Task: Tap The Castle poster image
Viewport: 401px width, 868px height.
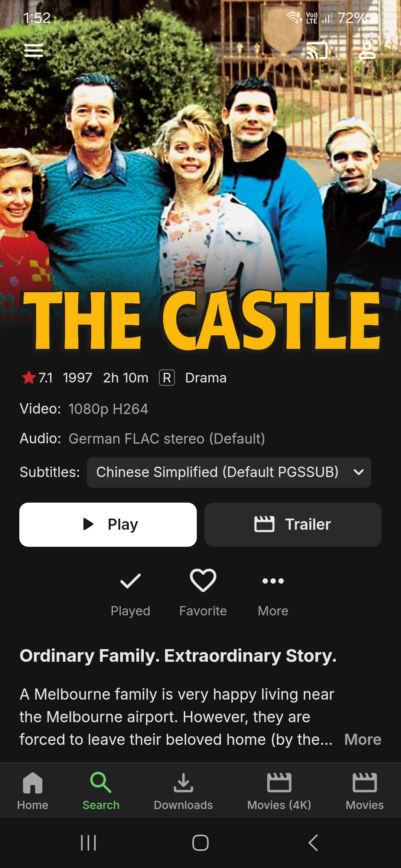Action: pyautogui.click(x=200, y=178)
